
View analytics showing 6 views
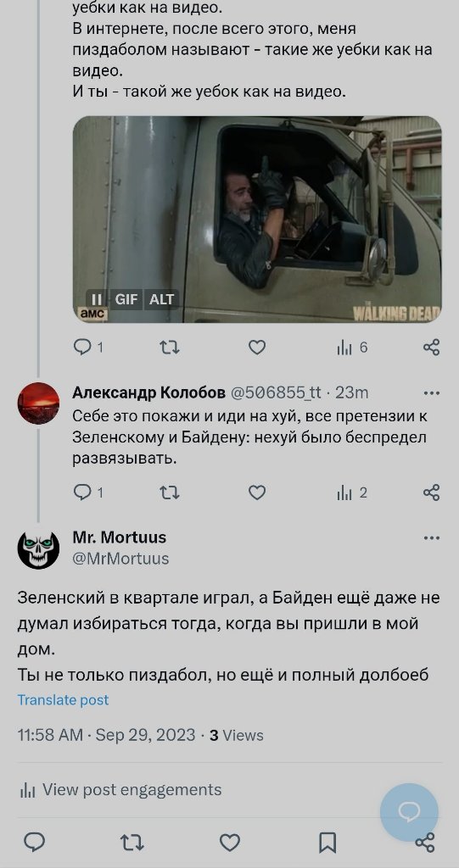[x=352, y=348]
